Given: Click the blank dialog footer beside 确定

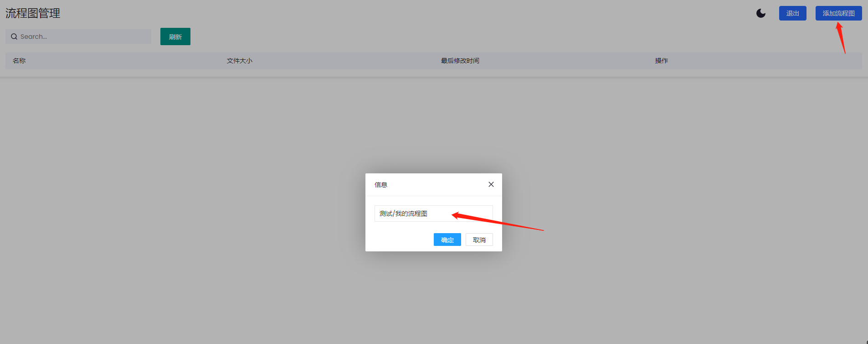Looking at the screenshot, I should [x=401, y=240].
